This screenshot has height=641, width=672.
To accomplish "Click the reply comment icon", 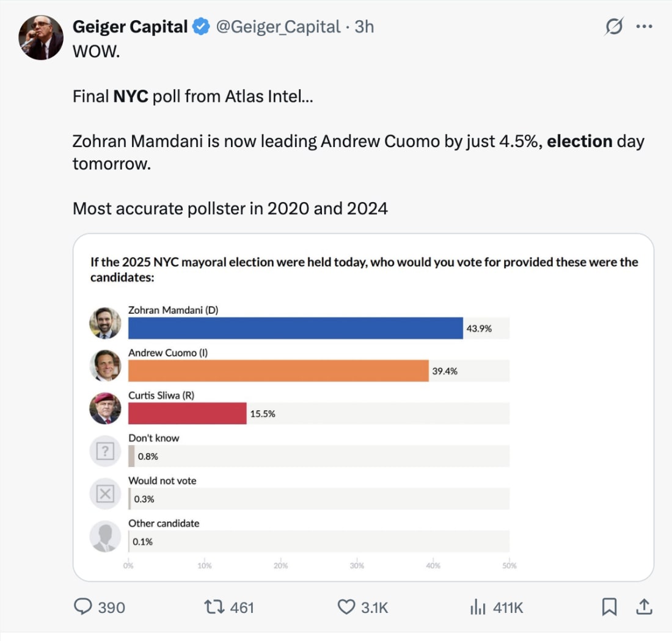I will (x=83, y=607).
